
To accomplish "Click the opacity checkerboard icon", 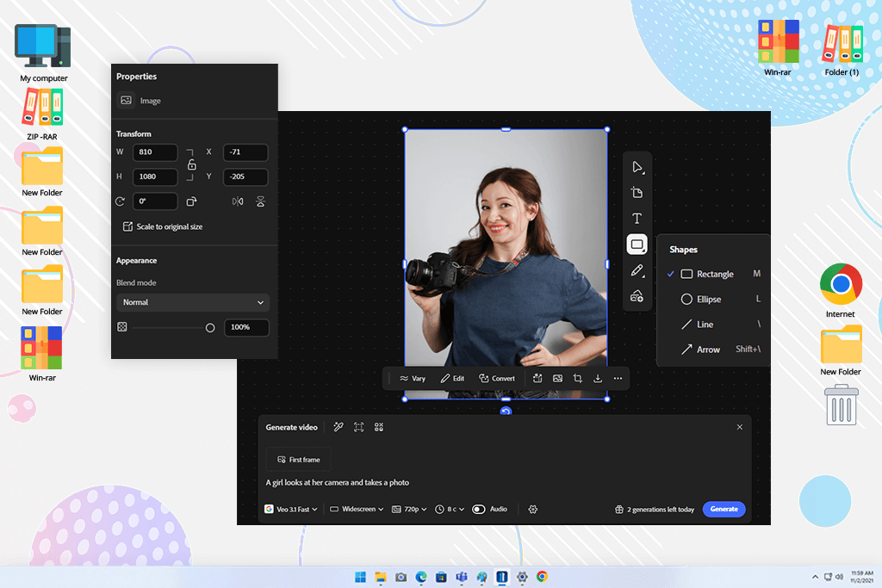I will point(122,327).
